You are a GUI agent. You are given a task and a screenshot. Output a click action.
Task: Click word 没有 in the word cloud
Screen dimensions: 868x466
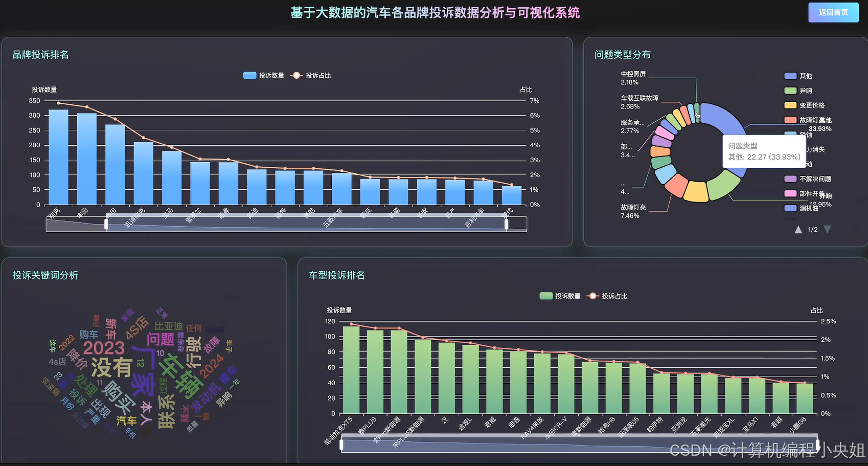click(112, 367)
